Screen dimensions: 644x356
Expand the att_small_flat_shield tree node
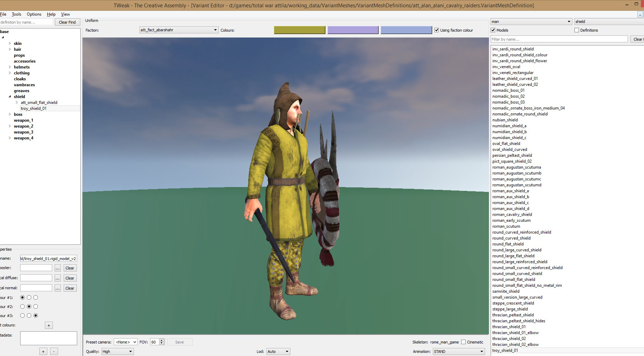click(x=17, y=103)
